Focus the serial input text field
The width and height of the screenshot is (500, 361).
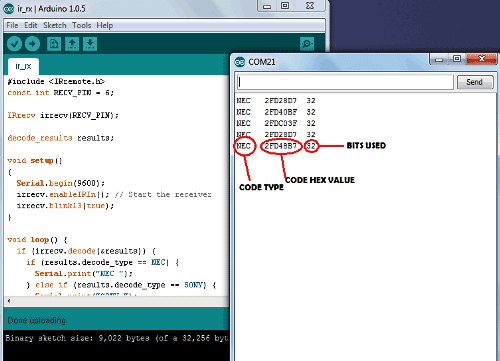pos(345,82)
